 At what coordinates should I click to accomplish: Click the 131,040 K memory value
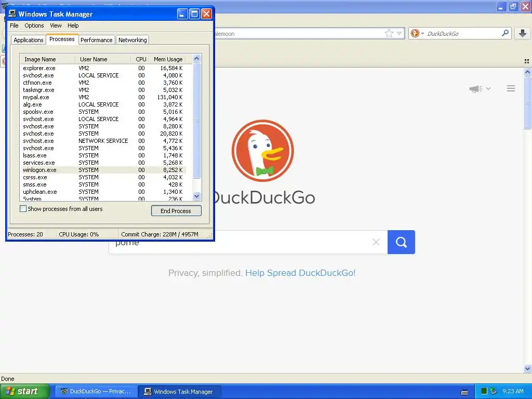[x=170, y=97]
